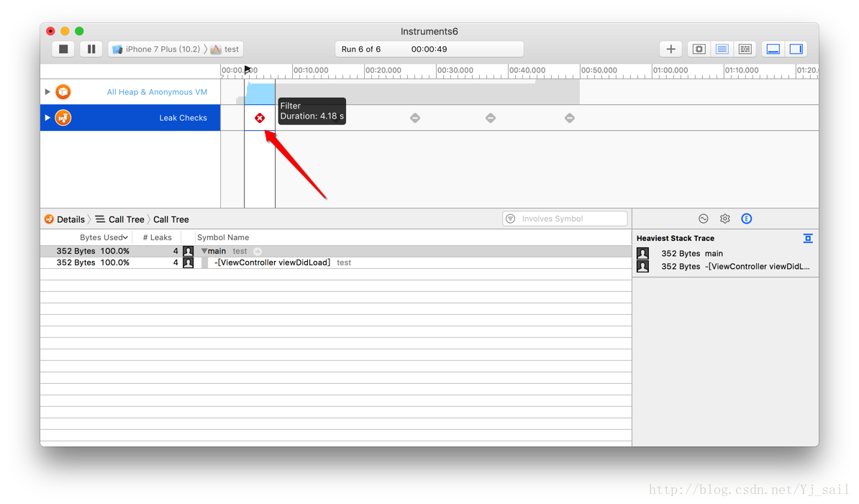Toggle the bottom detail pane visibility

point(773,50)
